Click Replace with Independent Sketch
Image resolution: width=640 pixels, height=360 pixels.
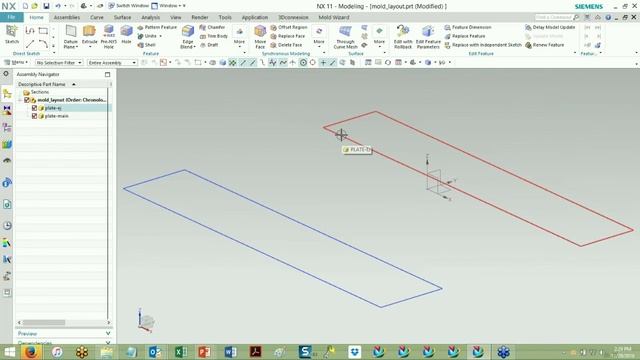(483, 45)
